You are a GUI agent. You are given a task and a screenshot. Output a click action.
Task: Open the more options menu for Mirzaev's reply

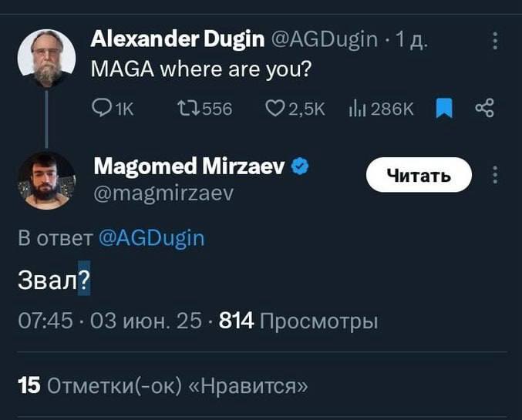[x=495, y=176]
